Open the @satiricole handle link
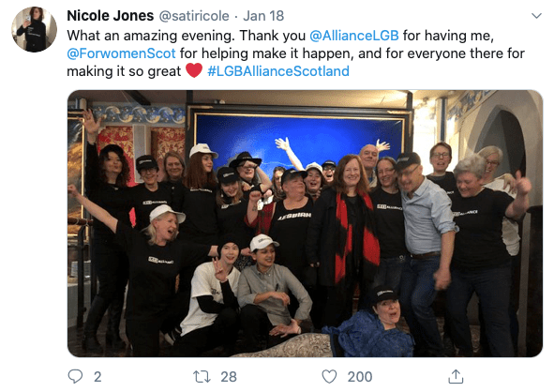Viewport: 554px width, 392px height. point(194,16)
